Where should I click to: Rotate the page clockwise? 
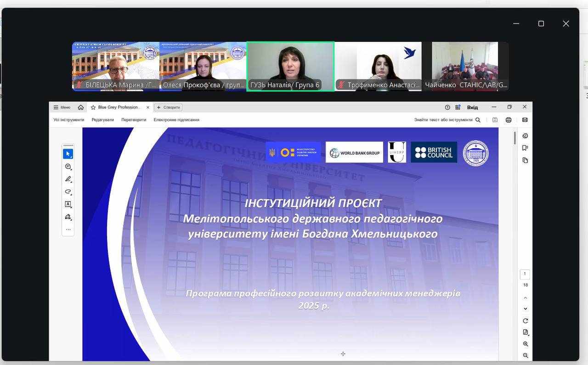tap(526, 321)
